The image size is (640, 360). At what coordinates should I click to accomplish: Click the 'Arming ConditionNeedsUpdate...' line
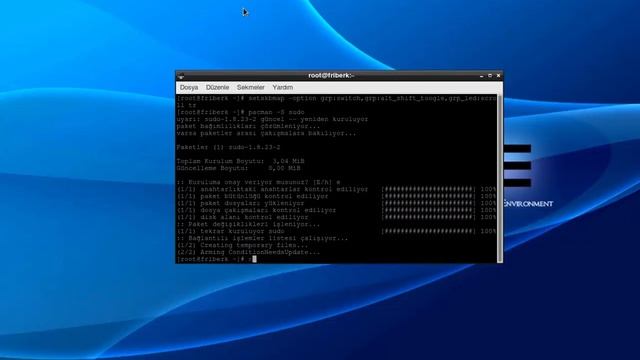pyautogui.click(x=249, y=252)
